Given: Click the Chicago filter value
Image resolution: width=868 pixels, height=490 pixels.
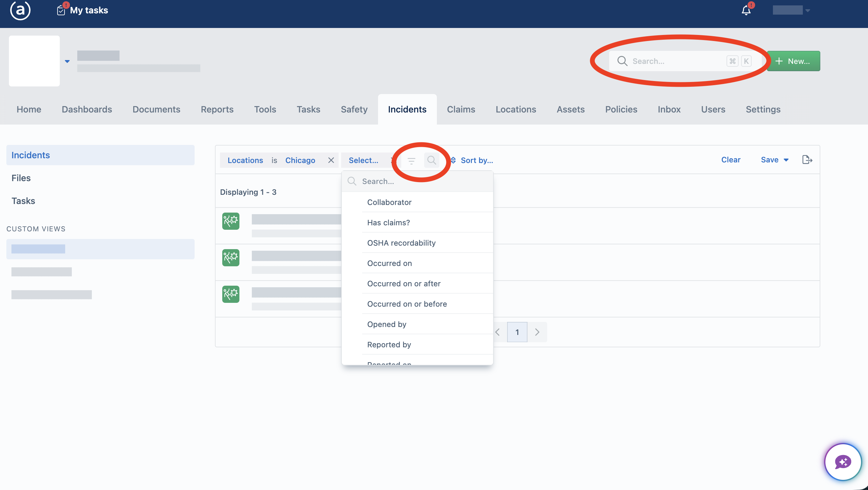Looking at the screenshot, I should click(x=300, y=160).
